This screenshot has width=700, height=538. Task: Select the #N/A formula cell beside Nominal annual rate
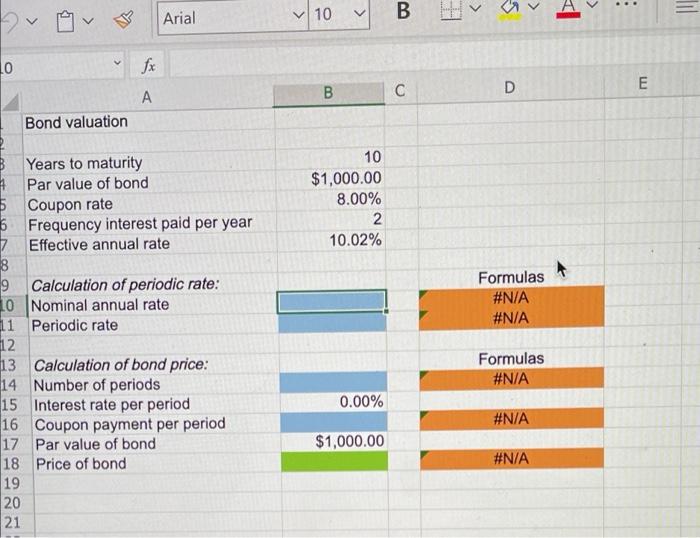point(511,298)
